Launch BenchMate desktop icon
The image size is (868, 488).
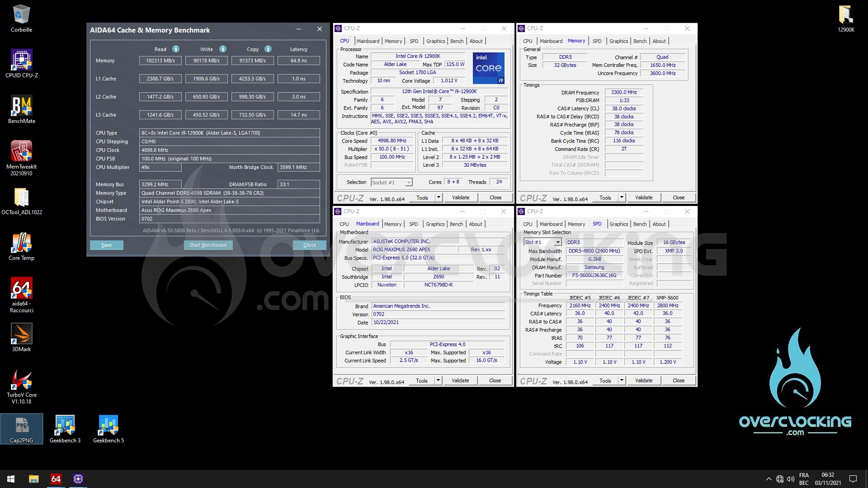click(21, 109)
